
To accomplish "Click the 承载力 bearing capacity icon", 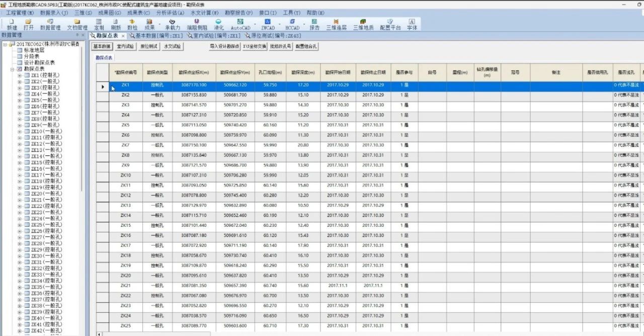I will tap(172, 24).
